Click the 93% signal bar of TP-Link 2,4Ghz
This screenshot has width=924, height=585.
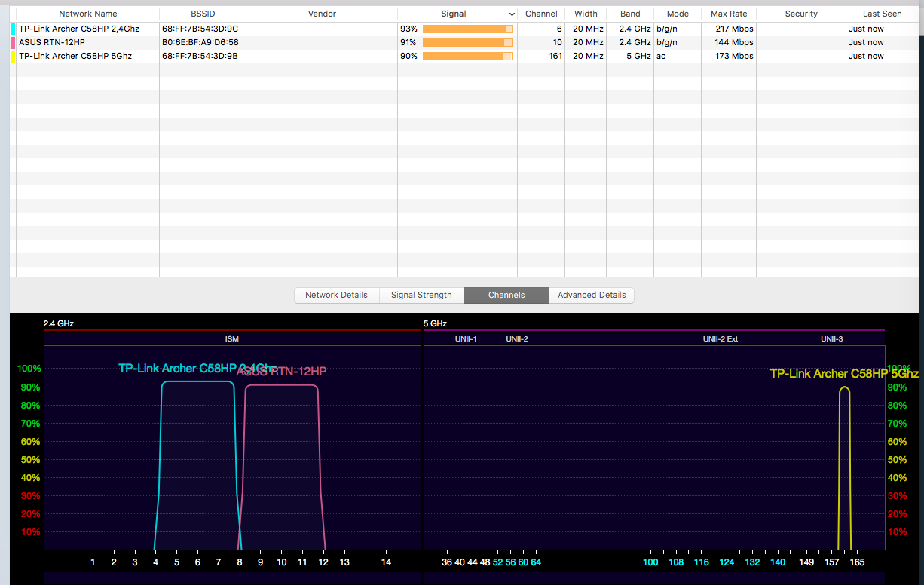(467, 29)
